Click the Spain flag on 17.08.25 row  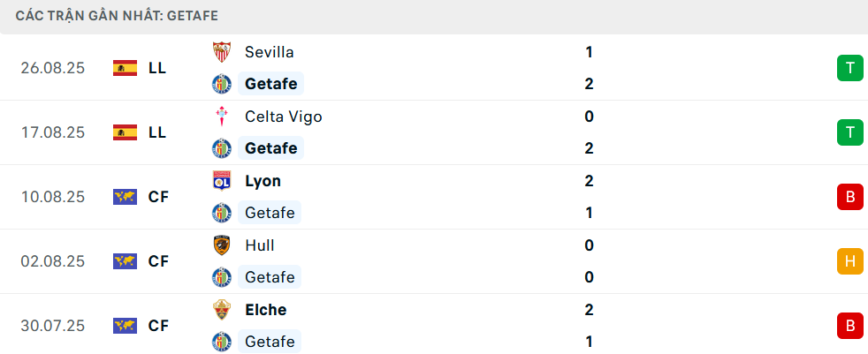click(125, 132)
